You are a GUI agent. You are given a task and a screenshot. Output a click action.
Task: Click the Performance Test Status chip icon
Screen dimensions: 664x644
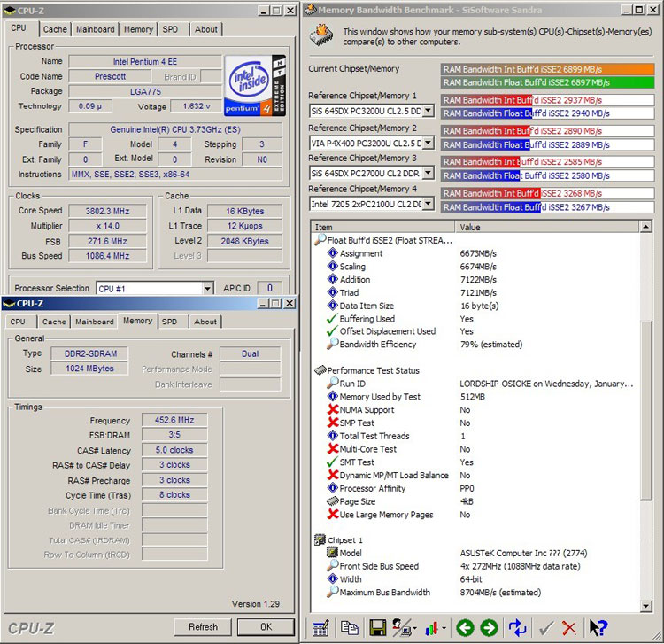[320, 370]
